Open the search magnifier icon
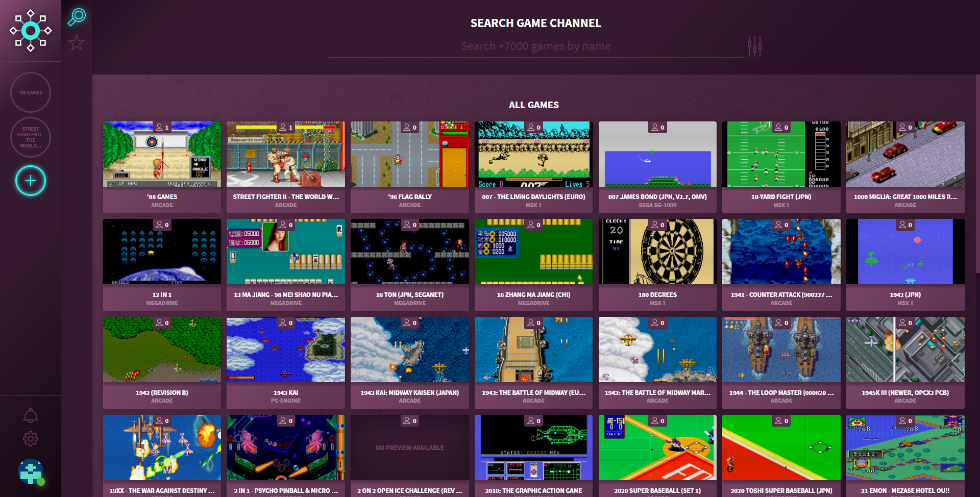This screenshot has width=980, height=497. [77, 17]
